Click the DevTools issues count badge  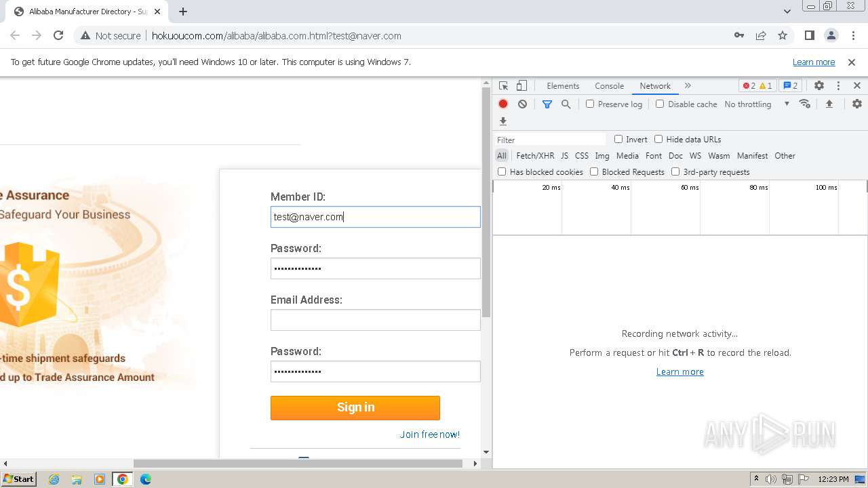[x=791, y=85]
